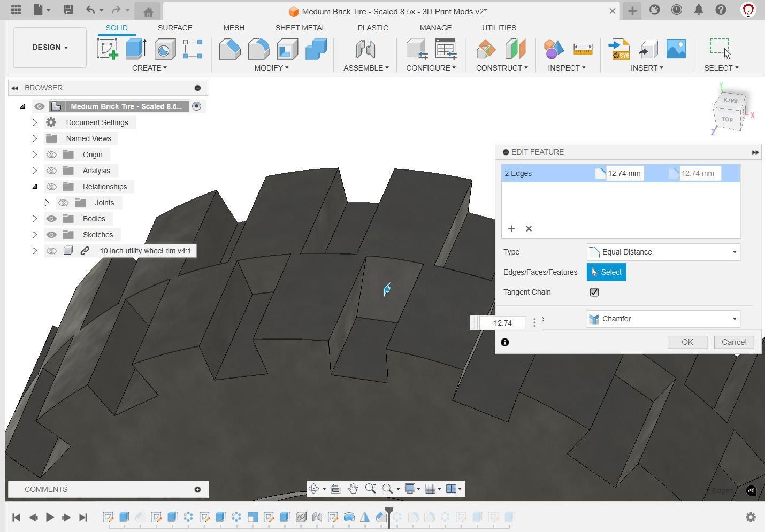
Task: Select Insert Canvas image tool
Action: point(676,49)
